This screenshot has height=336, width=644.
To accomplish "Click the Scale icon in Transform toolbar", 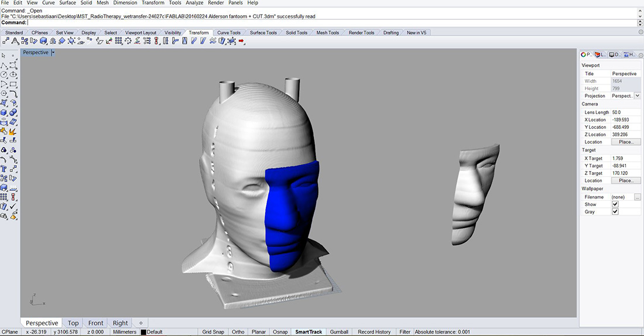I will (43, 41).
